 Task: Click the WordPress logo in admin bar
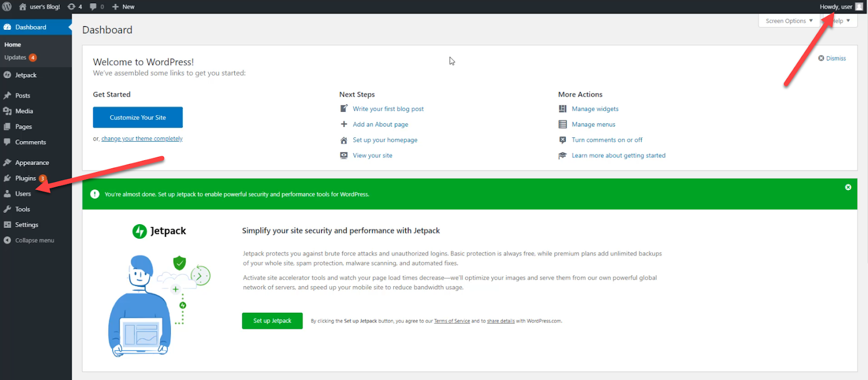click(7, 7)
